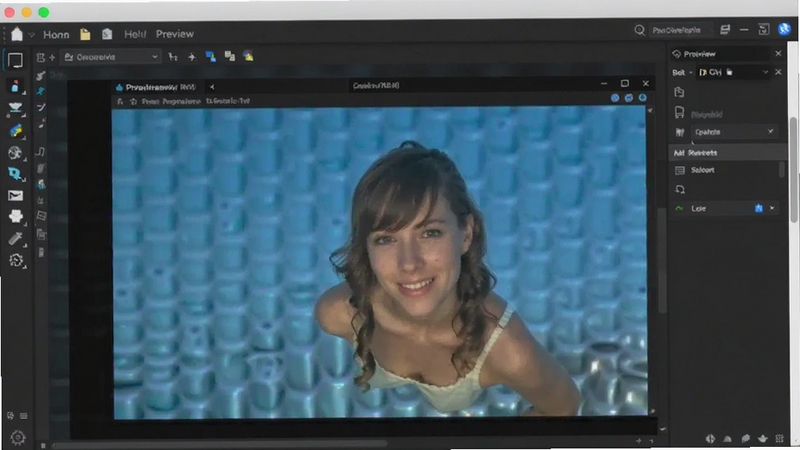Screen dimensions: 800x450
Task: Click the clipboard icon below Belt in the panel
Action: [x=679, y=92]
